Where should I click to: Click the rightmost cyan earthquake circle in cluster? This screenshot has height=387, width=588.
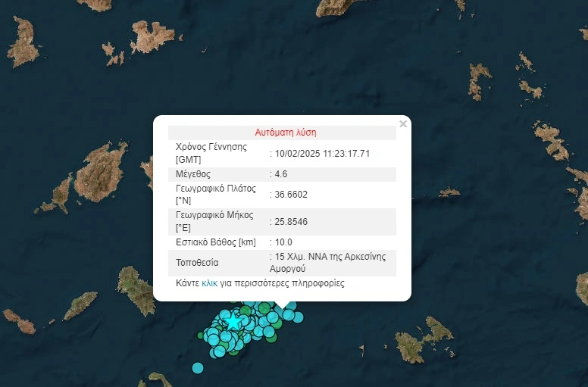coord(298,317)
